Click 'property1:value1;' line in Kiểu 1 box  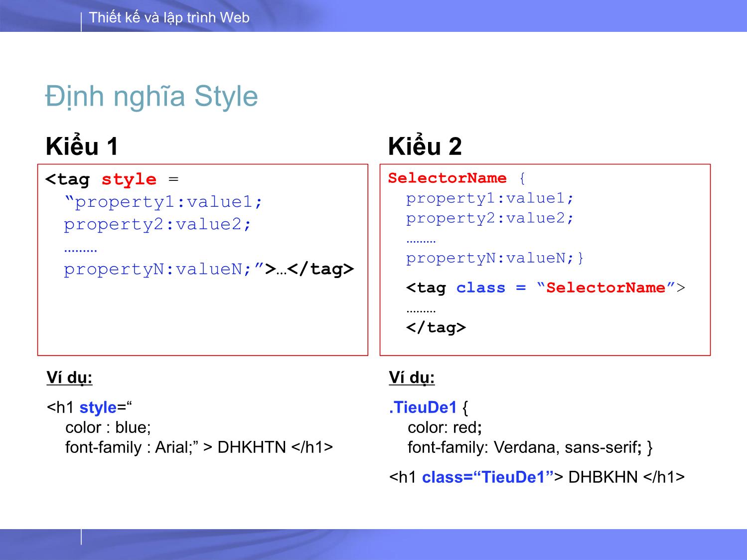pos(163,202)
